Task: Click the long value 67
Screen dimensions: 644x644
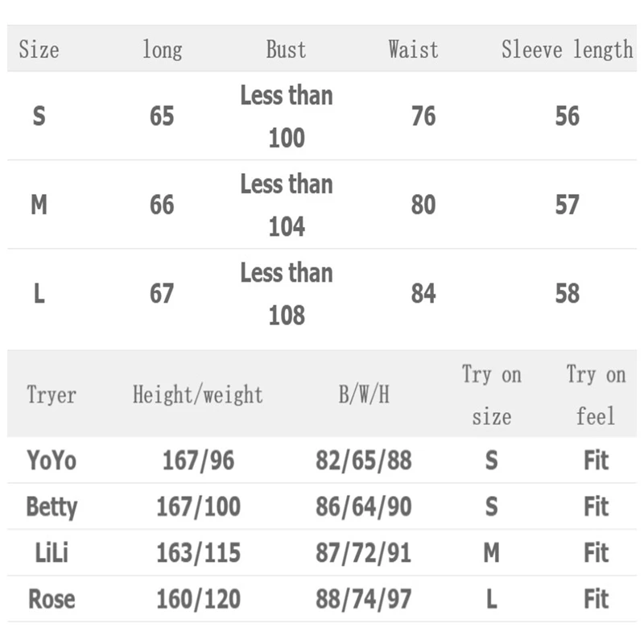Action: (x=162, y=294)
